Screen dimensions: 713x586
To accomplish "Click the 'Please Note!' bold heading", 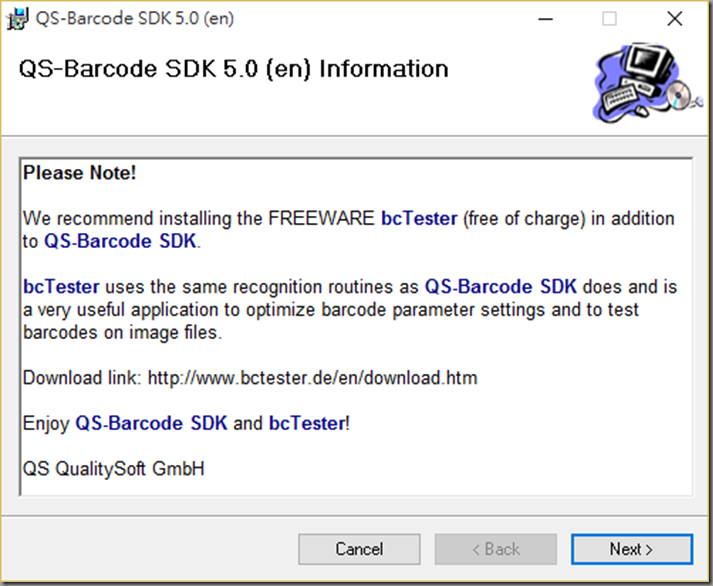I will (80, 173).
